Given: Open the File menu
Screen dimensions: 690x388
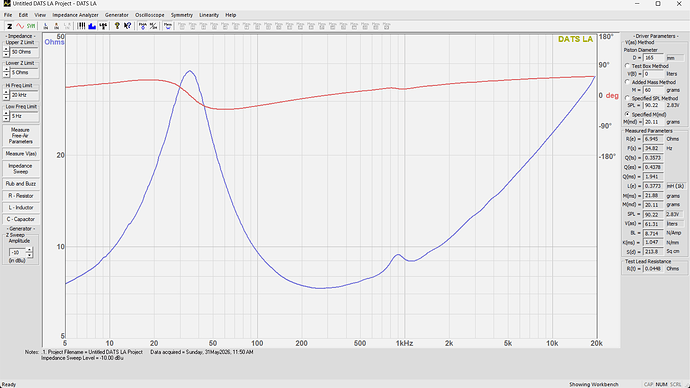Looking at the screenshot, I should 8,15.
